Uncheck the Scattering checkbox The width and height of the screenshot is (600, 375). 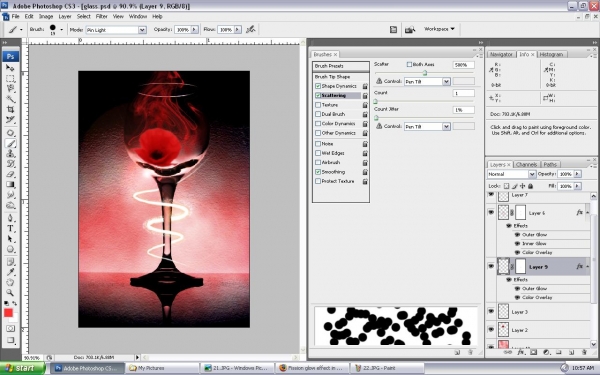coord(318,95)
